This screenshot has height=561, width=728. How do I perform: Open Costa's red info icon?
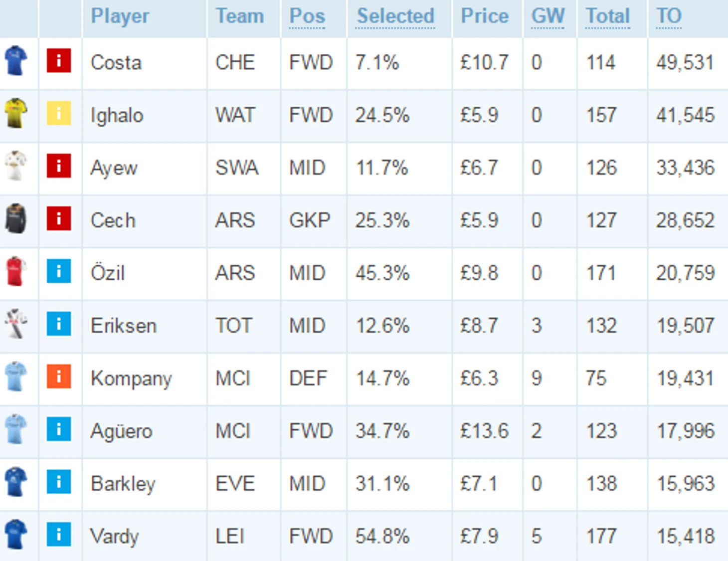[x=59, y=61]
